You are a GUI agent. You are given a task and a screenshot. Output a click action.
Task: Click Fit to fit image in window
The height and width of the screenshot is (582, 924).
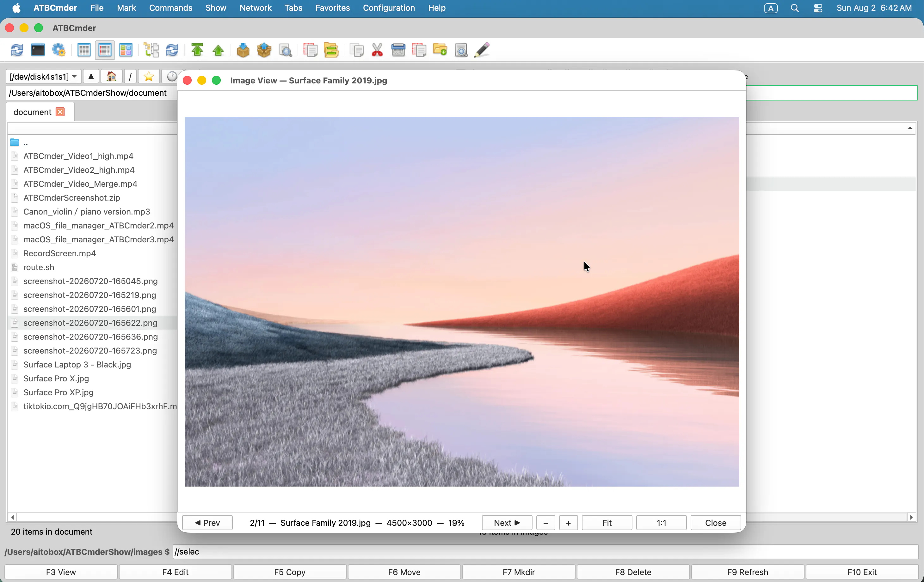(x=607, y=523)
